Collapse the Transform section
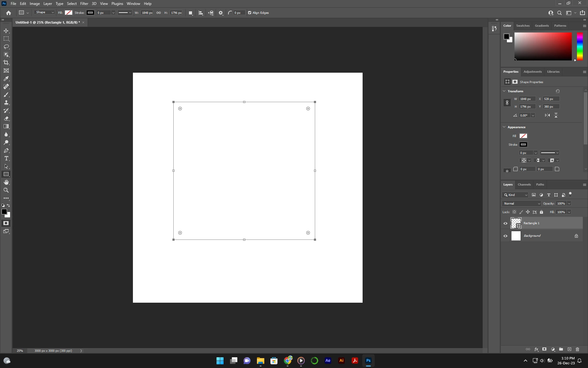 504,91
